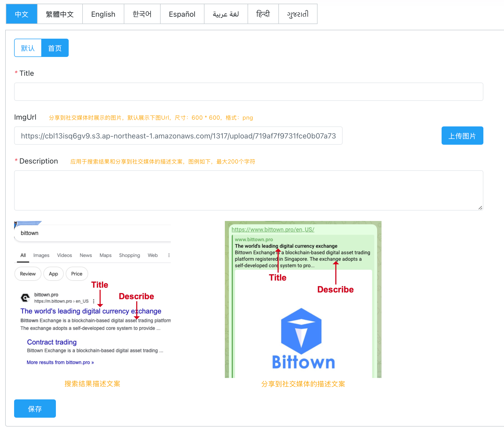
Task: Focus the Description textarea
Action: tap(249, 190)
